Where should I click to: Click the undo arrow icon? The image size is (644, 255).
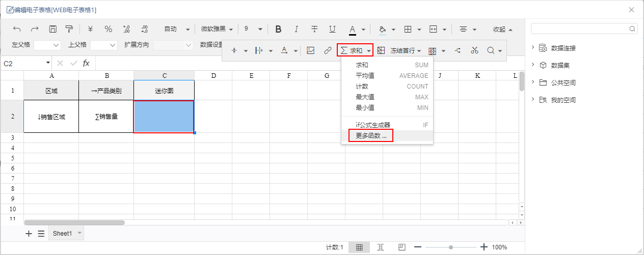[17, 29]
